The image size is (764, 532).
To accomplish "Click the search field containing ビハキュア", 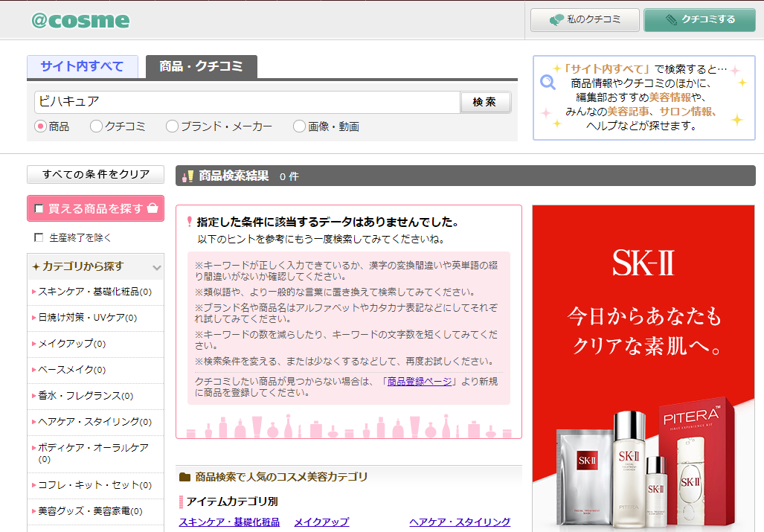I will coord(248,102).
